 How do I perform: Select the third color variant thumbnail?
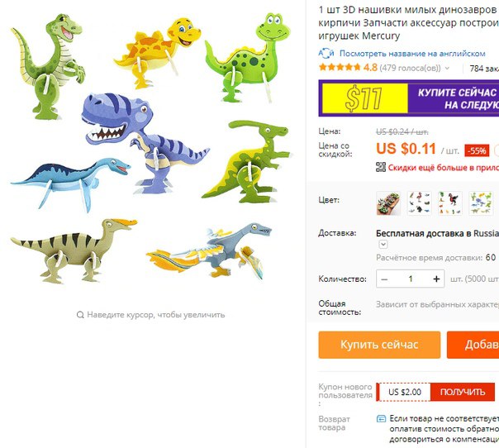coord(450,203)
